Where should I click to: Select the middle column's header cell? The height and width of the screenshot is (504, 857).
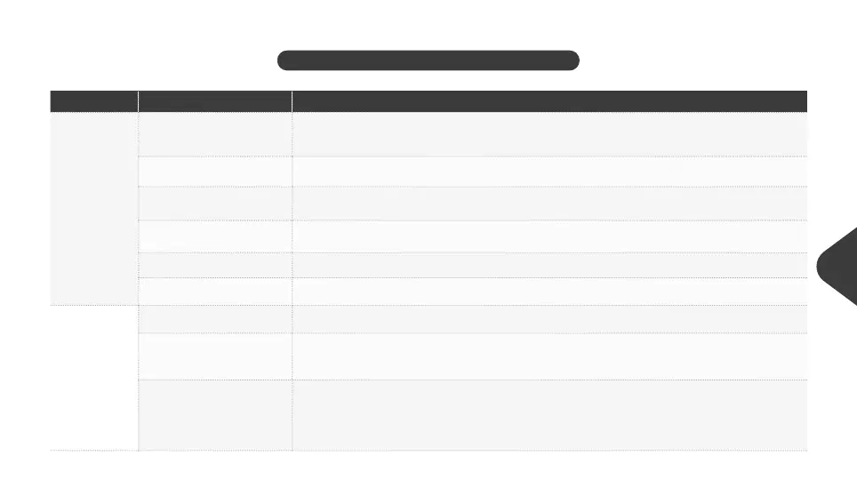(215, 101)
